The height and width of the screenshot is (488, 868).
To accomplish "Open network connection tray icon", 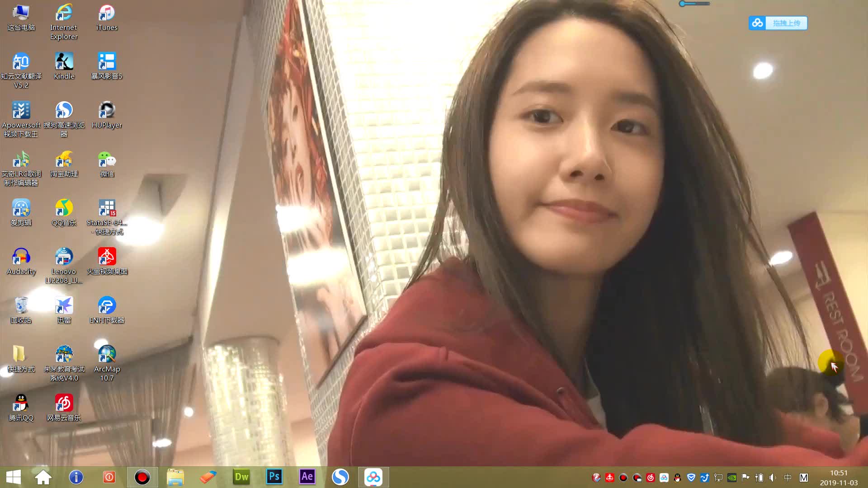I will pos(718,478).
